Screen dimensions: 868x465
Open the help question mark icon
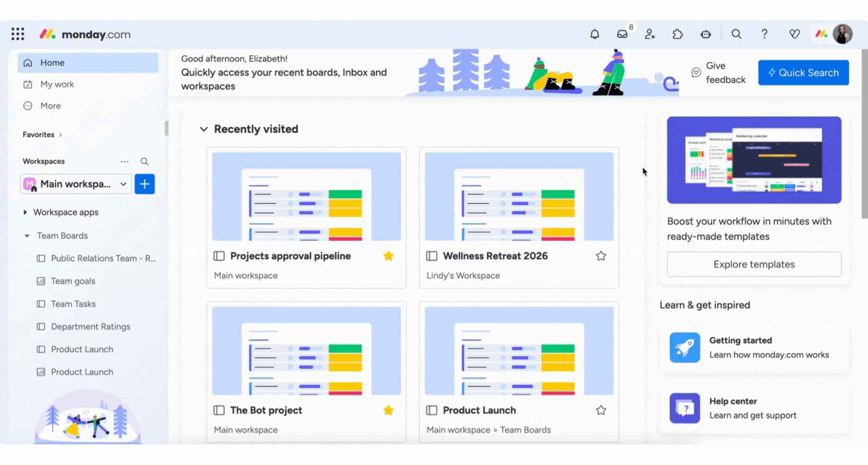pos(764,34)
